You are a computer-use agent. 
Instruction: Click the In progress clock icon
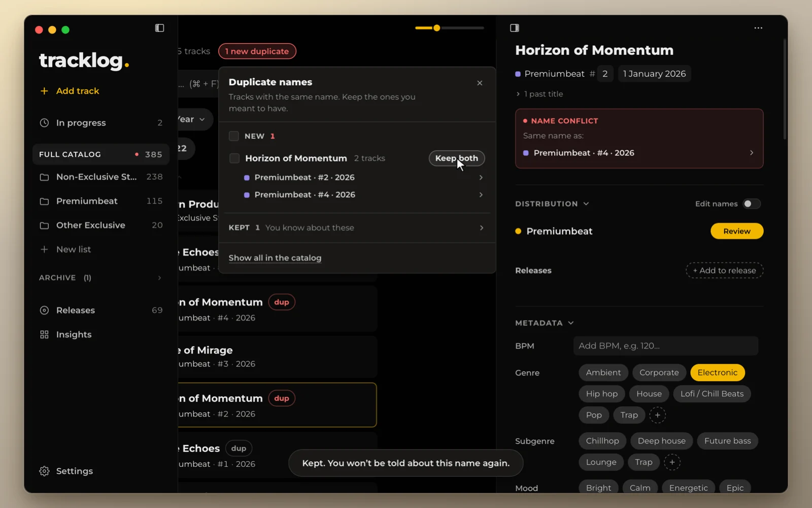[x=44, y=123]
